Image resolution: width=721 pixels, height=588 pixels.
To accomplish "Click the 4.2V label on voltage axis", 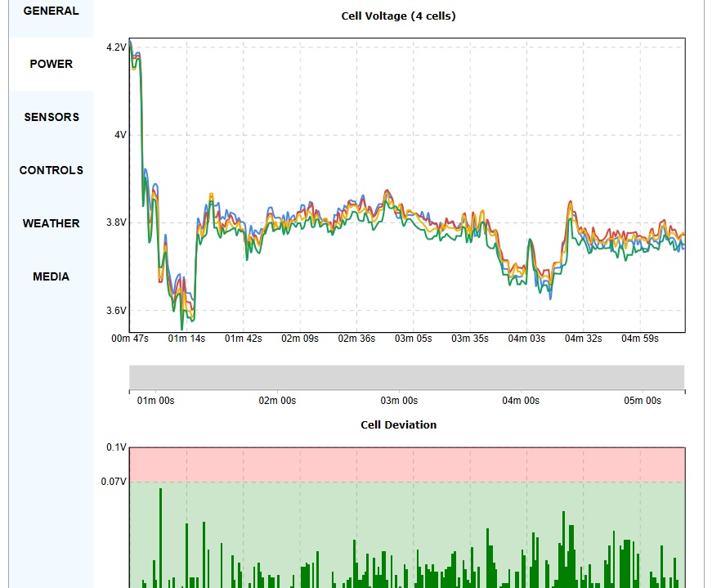I will 116,47.
